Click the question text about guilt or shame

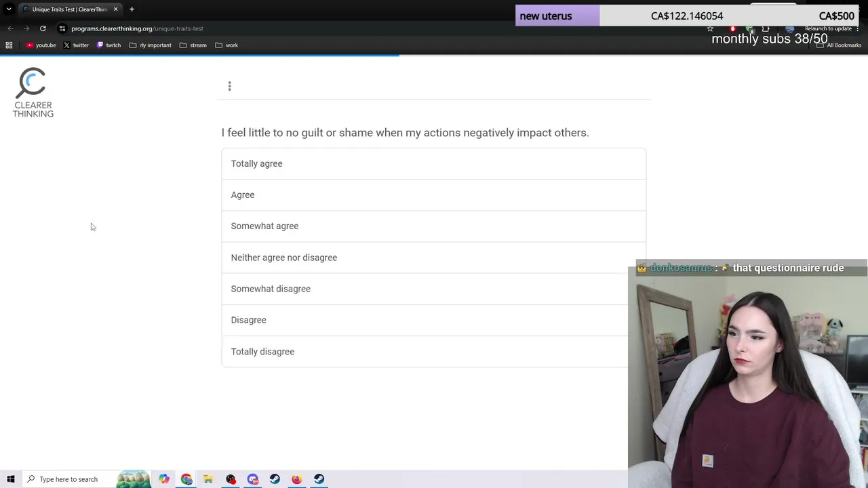pyautogui.click(x=405, y=133)
